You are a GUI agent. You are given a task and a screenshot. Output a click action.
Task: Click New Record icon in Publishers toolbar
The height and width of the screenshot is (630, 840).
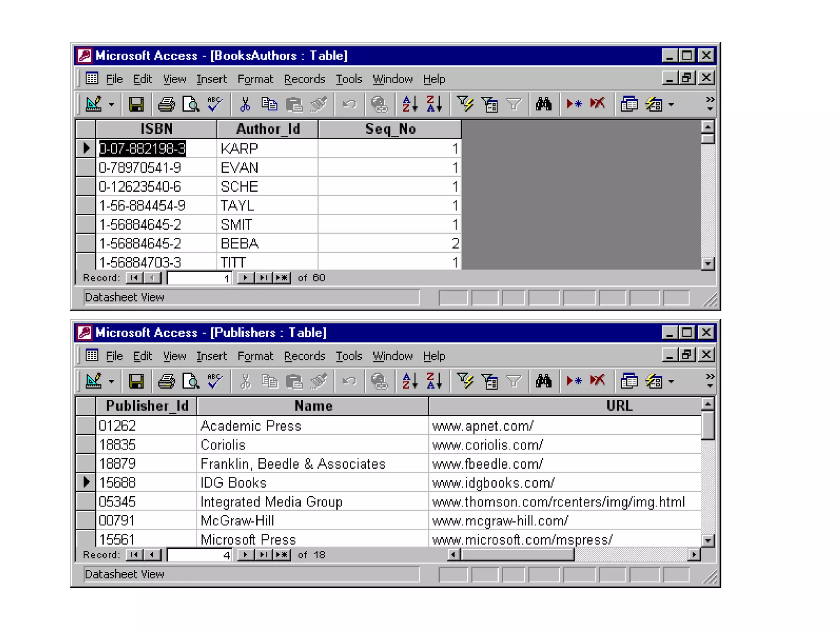pos(574,381)
